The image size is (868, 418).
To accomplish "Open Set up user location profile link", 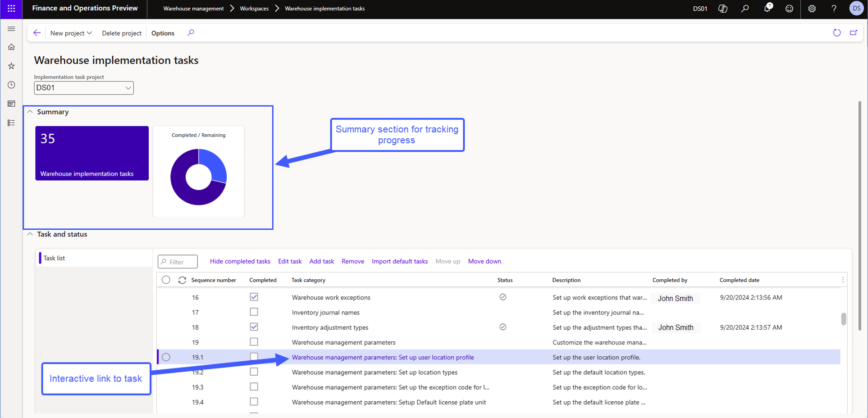I will (x=383, y=357).
